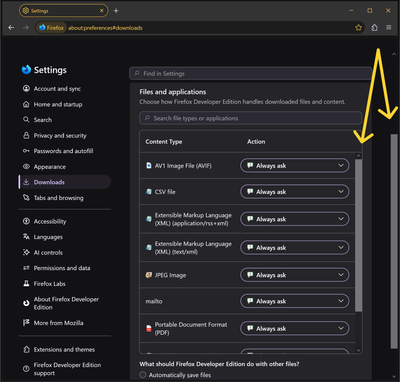Screen dimensions: 400x382
Task: Click the Home and startup house icon
Action: pos(26,104)
